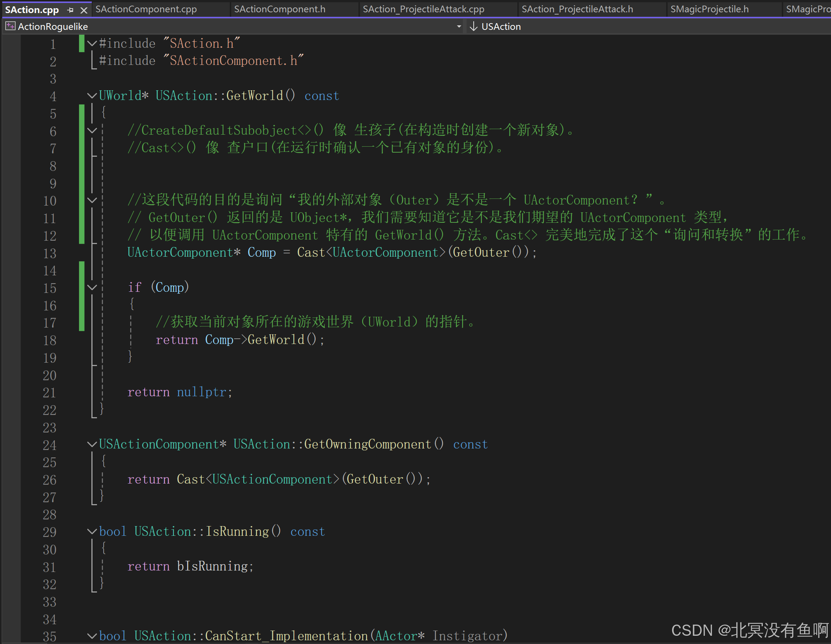Collapse the IsRunning function at line 29

pos(92,531)
